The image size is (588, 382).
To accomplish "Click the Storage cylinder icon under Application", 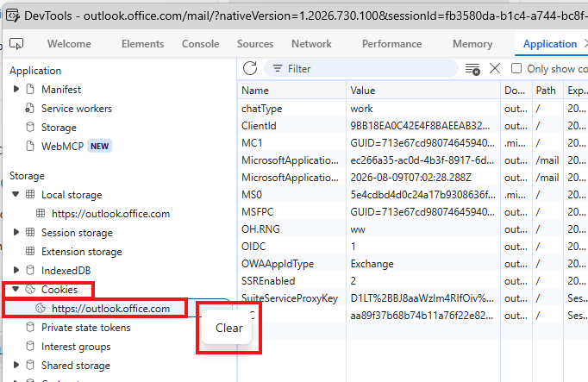I will 30,127.
